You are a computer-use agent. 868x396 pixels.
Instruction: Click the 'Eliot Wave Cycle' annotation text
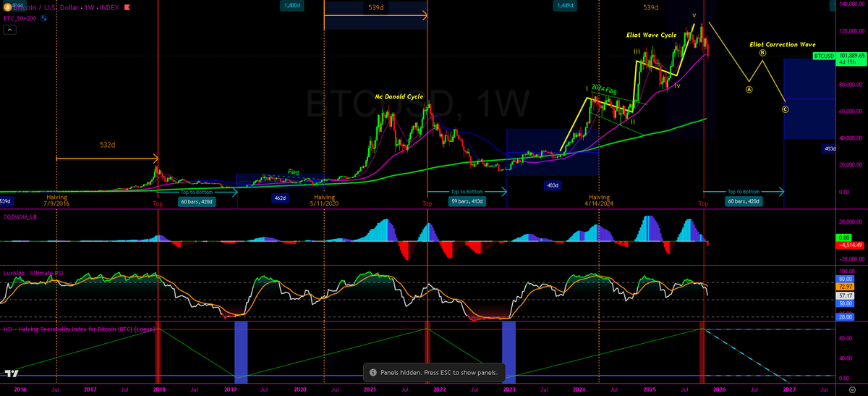(651, 35)
